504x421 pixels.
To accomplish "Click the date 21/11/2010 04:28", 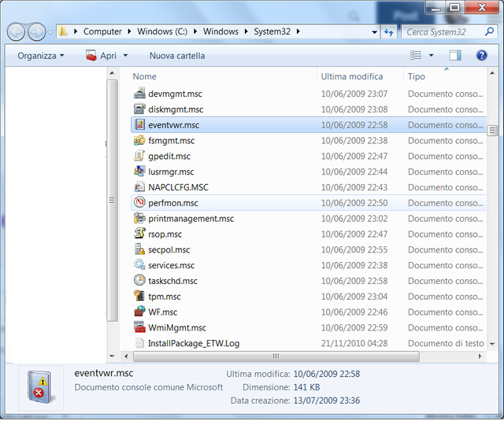I will [354, 343].
